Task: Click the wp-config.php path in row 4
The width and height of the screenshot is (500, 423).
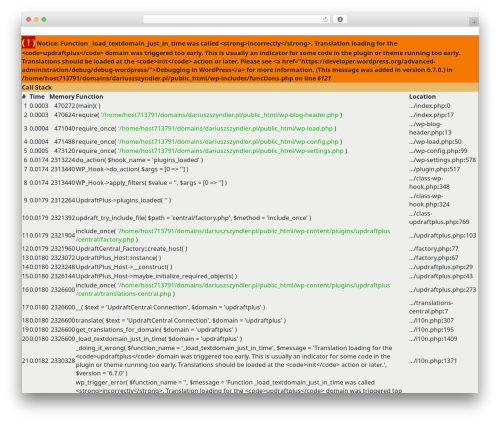Action: [228, 142]
